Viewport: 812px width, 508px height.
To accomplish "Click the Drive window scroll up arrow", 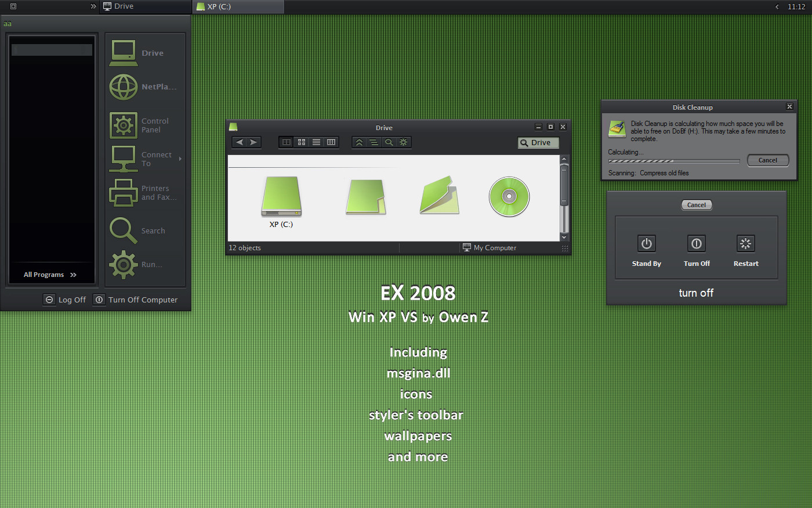I will point(564,158).
